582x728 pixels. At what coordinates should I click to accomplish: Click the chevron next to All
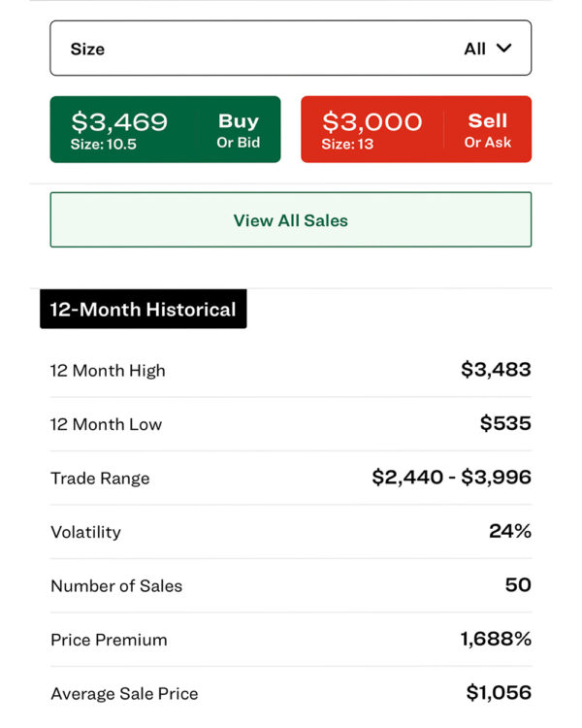tap(503, 48)
